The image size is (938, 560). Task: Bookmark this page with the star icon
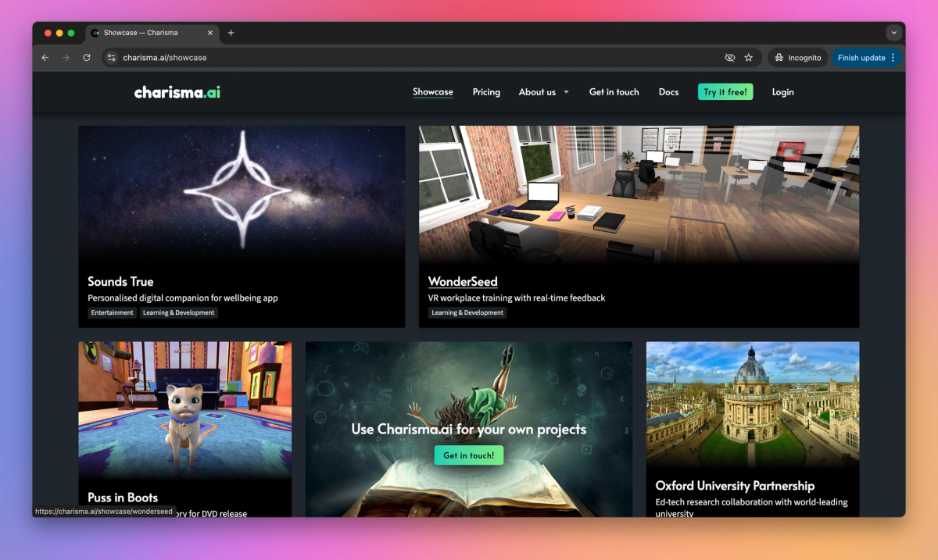point(749,58)
